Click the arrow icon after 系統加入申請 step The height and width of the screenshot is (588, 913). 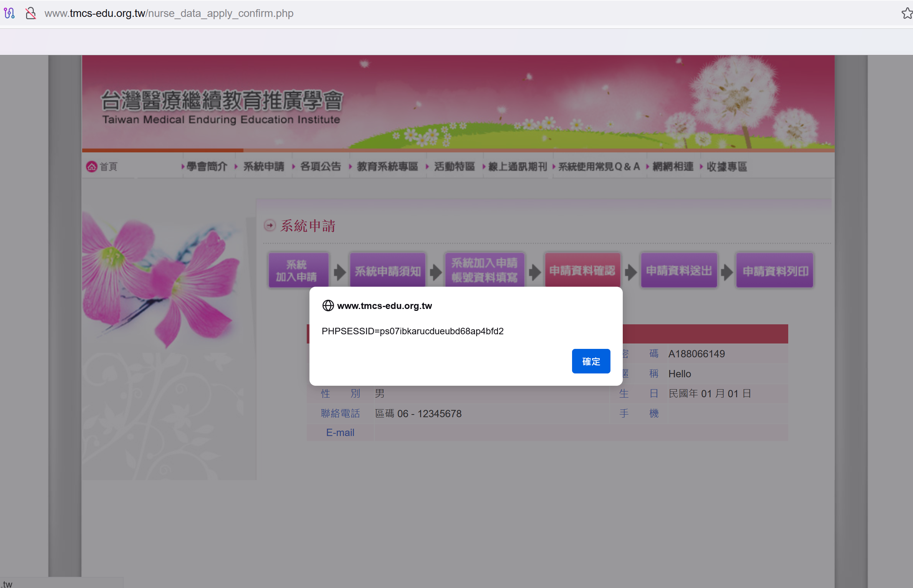340,272
